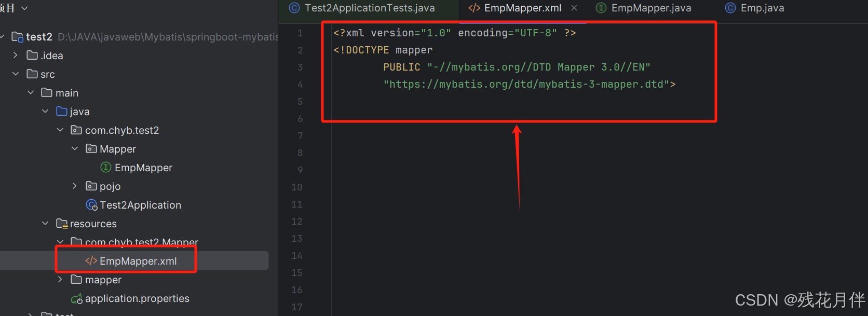Image resolution: width=868 pixels, height=316 pixels.
Task: Select EmpMapper.xml in project tree
Action: [x=138, y=261]
